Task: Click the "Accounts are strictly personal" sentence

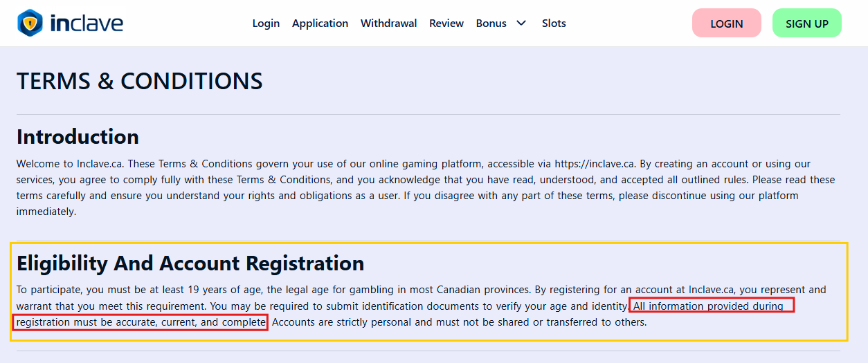Action: 459,322
